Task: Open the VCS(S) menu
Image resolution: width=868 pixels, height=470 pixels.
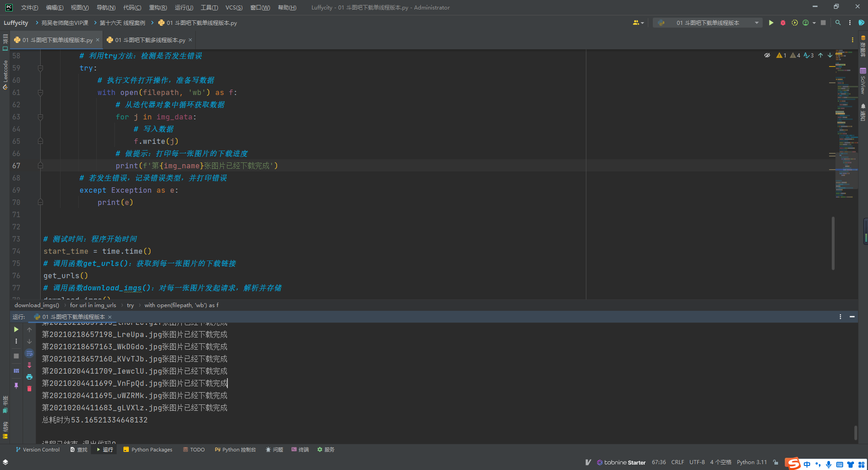Action: pyautogui.click(x=234, y=8)
